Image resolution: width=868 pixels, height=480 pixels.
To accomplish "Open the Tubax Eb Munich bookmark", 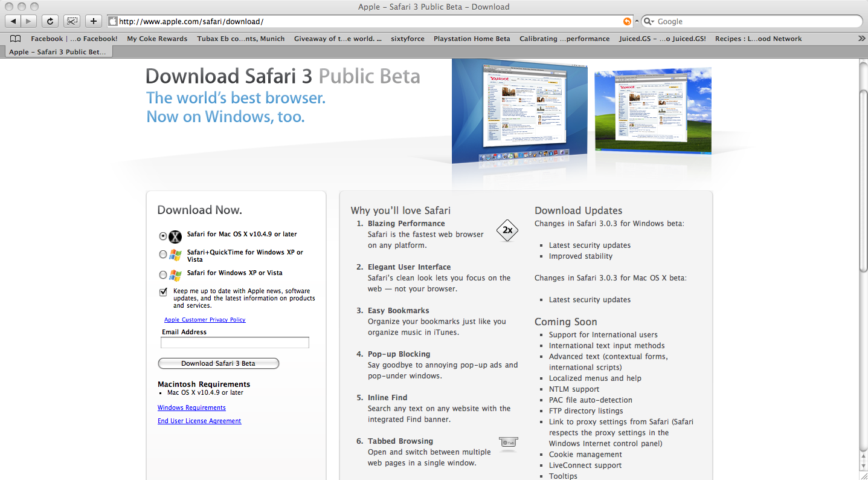I will pyautogui.click(x=241, y=39).
